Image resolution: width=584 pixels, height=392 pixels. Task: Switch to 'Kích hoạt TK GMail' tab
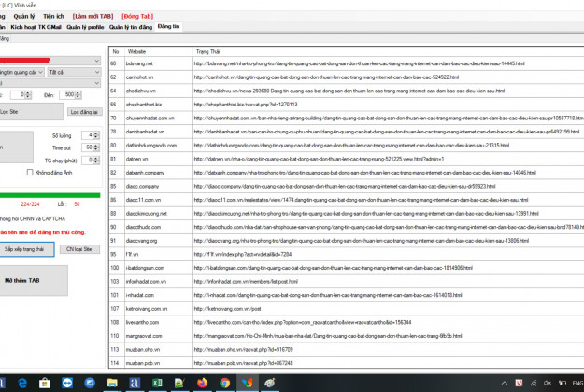[36, 27]
